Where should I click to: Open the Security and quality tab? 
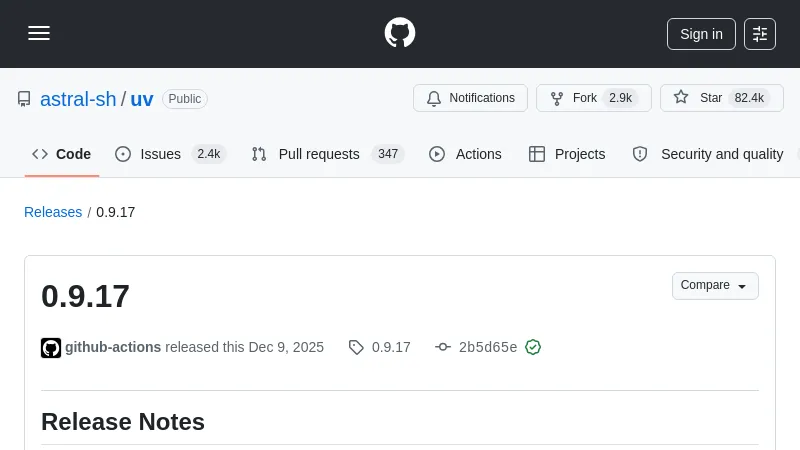coord(710,154)
